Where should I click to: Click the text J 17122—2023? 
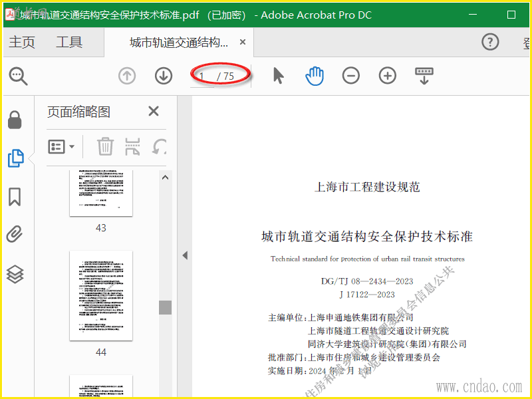click(x=367, y=295)
